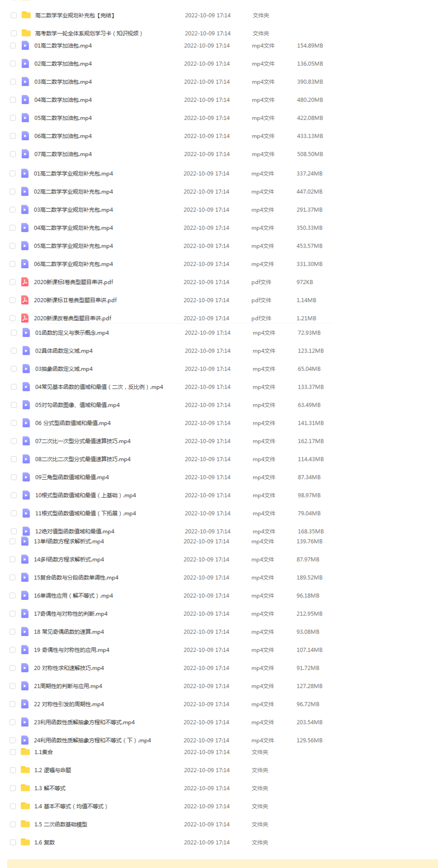
Task: Open 17奇偶性与对称性的判断.mp4
Action: [x=71, y=614]
